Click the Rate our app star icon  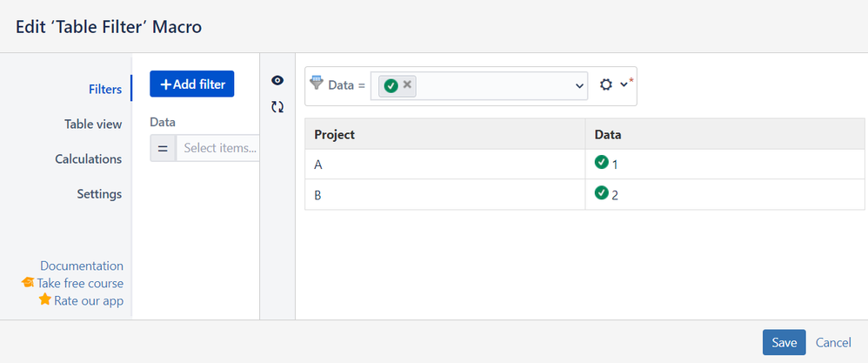45,299
